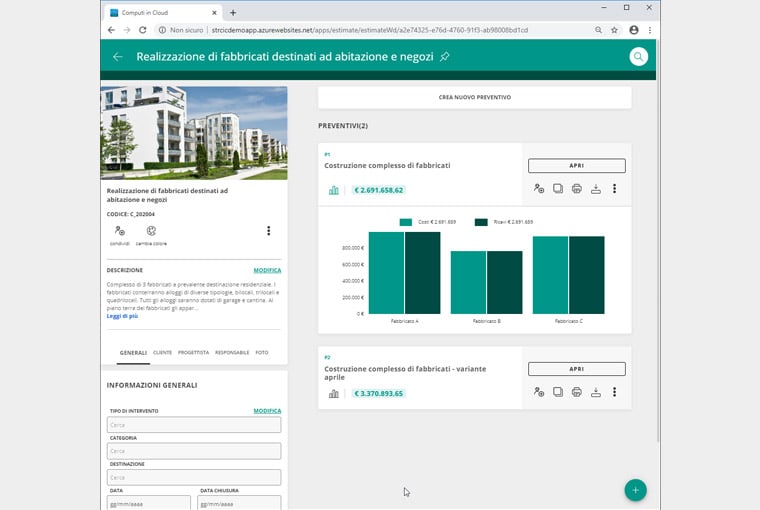The height and width of the screenshot is (510, 760).
Task: Click the search magnifier icon in the green header
Action: [638, 57]
